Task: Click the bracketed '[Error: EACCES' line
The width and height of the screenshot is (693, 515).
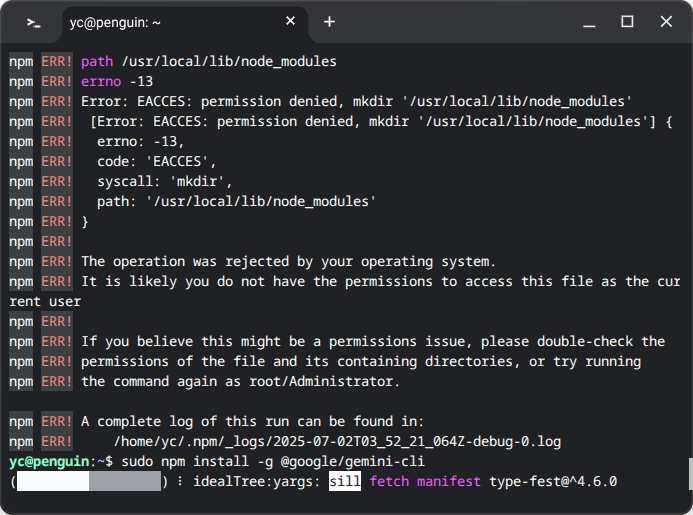Action: (381, 121)
